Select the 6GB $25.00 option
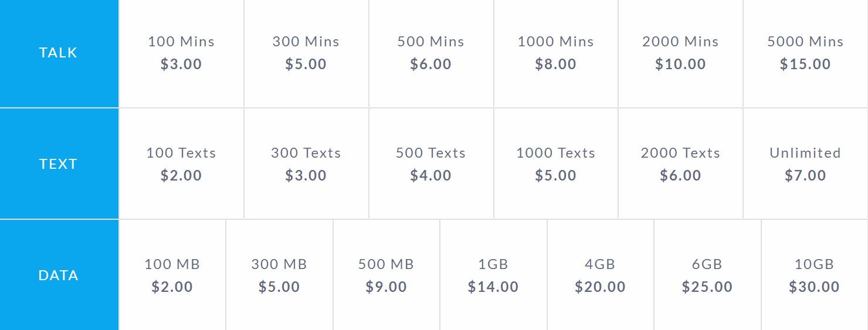The image size is (868, 330). (707, 275)
